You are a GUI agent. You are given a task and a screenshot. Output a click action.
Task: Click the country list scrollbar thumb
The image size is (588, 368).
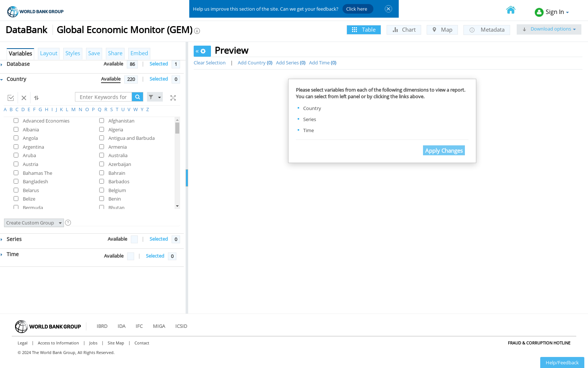(x=177, y=128)
